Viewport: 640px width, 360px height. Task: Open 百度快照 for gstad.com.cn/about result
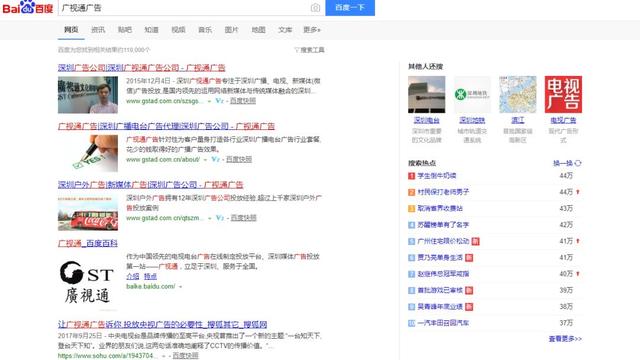click(x=239, y=159)
